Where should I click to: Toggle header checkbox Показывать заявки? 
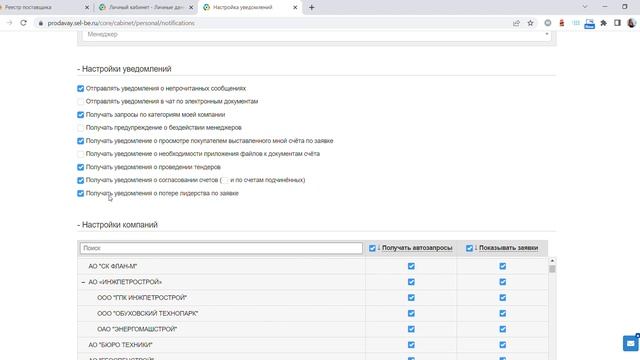tap(469, 248)
